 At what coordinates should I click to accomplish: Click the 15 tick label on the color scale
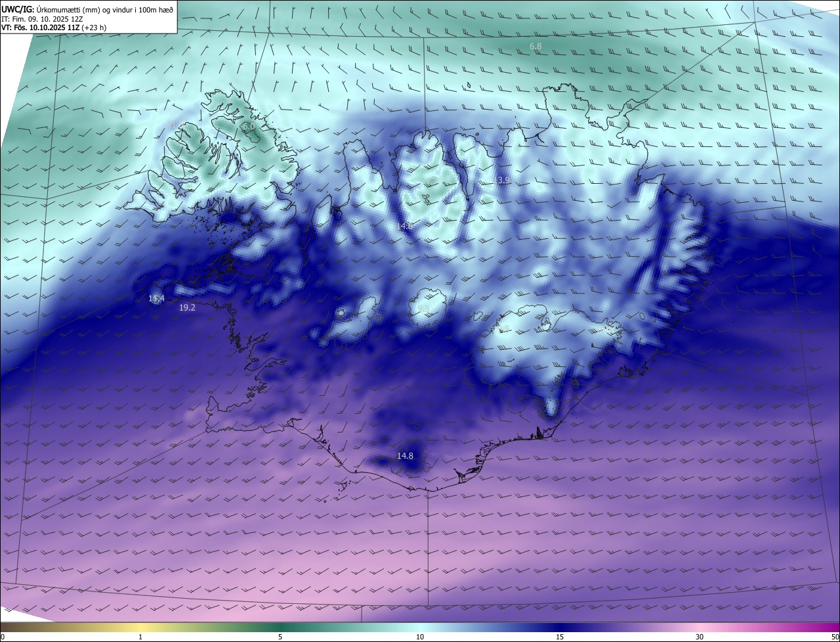(560, 637)
